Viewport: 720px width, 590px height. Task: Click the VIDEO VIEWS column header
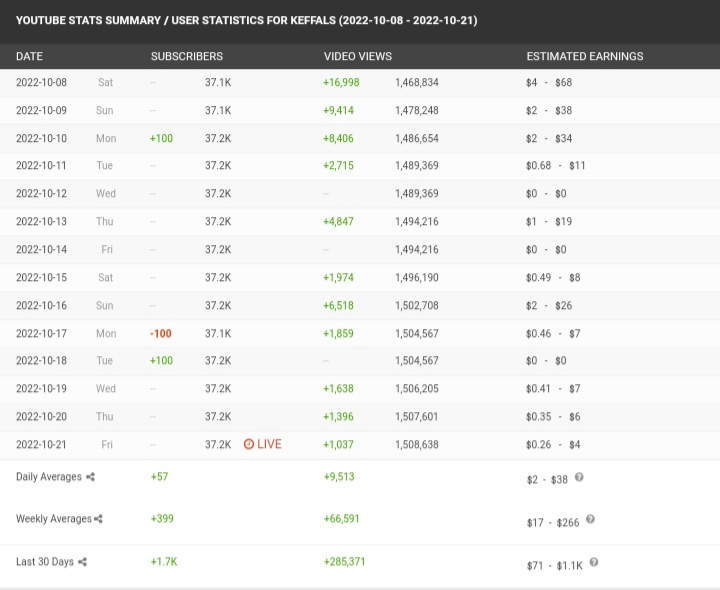pyautogui.click(x=358, y=56)
